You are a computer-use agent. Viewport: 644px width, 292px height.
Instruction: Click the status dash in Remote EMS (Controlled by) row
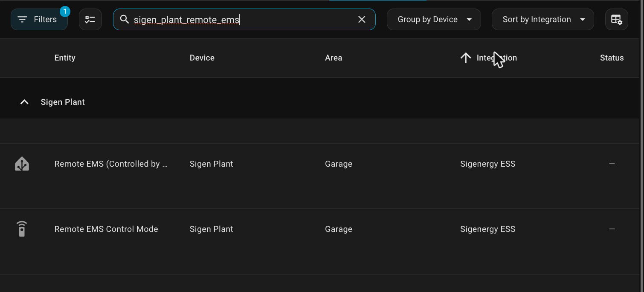click(612, 164)
